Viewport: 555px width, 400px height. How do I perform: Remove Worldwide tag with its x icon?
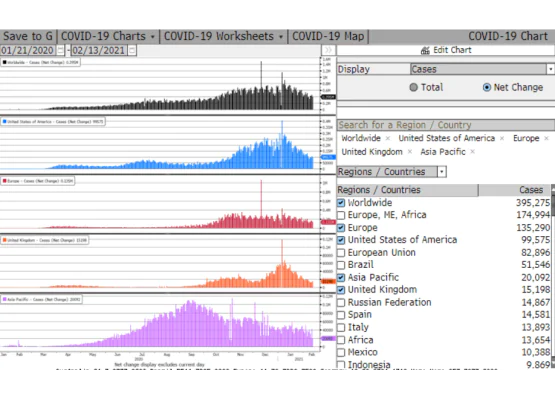pos(388,138)
